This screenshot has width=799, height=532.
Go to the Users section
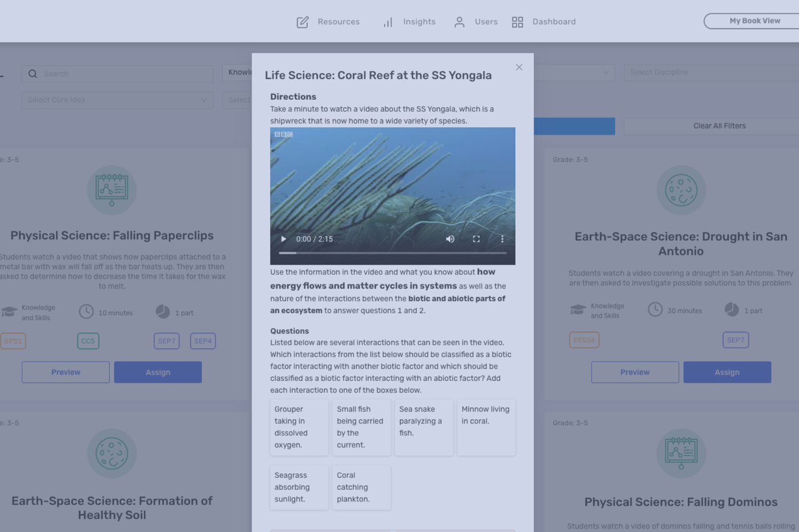click(475, 22)
